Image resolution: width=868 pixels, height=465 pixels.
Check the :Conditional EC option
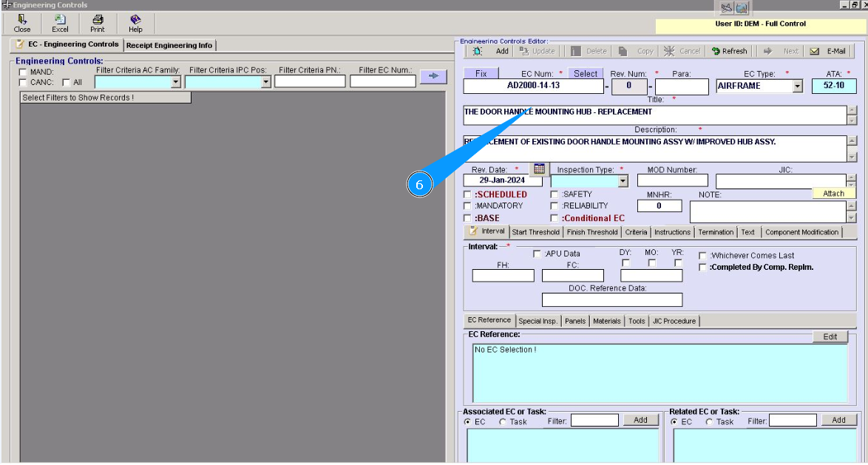coord(554,218)
